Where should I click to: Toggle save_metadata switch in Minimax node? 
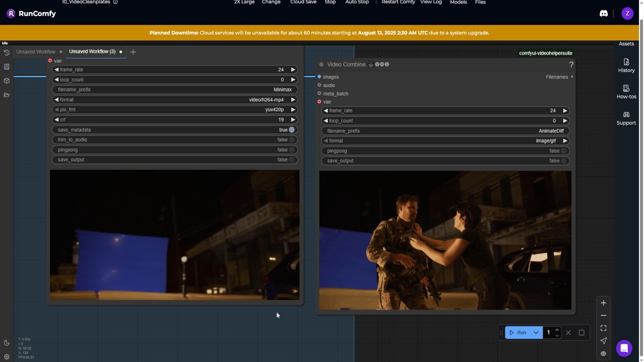[x=291, y=130]
